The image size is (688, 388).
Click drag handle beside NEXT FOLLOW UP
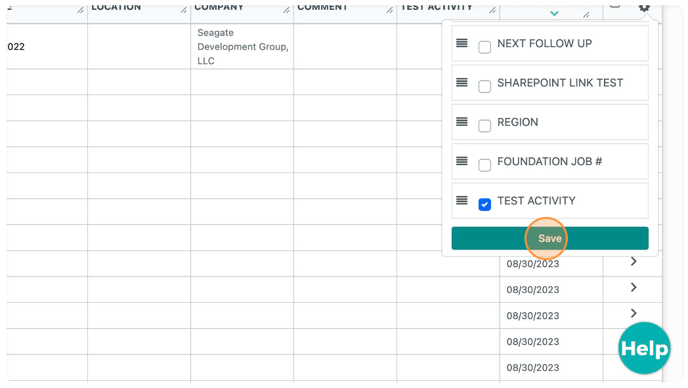click(462, 43)
